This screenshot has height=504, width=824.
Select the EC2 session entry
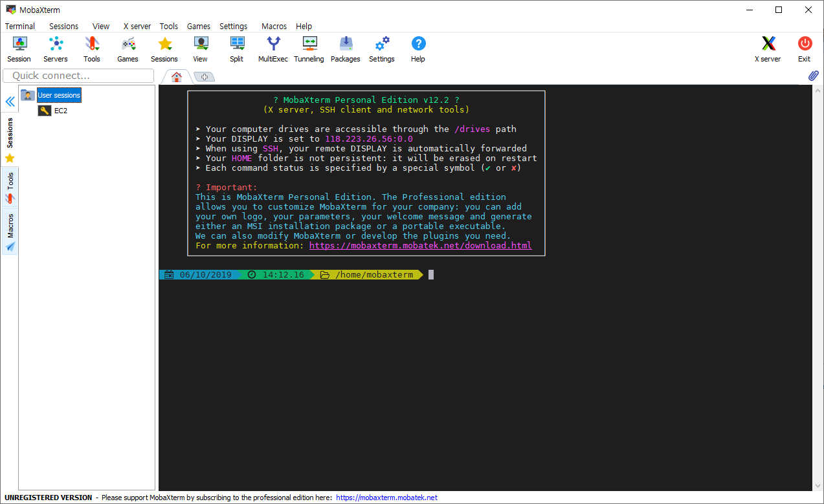[61, 111]
